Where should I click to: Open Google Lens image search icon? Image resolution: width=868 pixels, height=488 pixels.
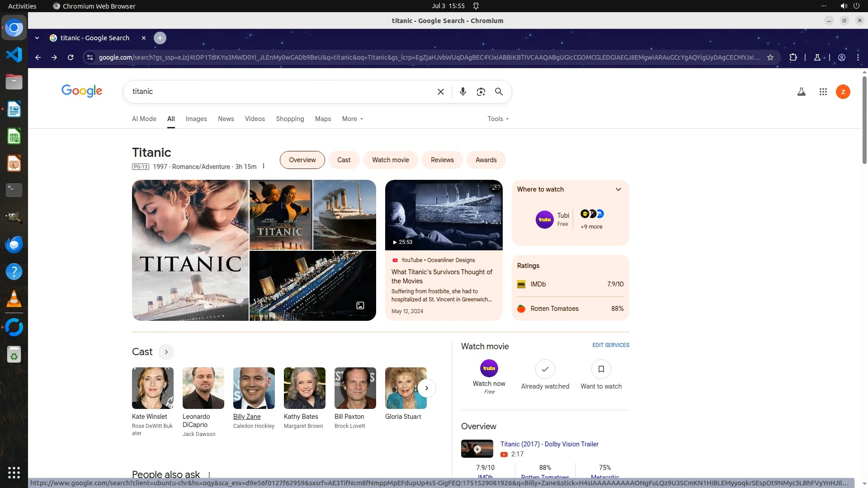[x=481, y=92]
